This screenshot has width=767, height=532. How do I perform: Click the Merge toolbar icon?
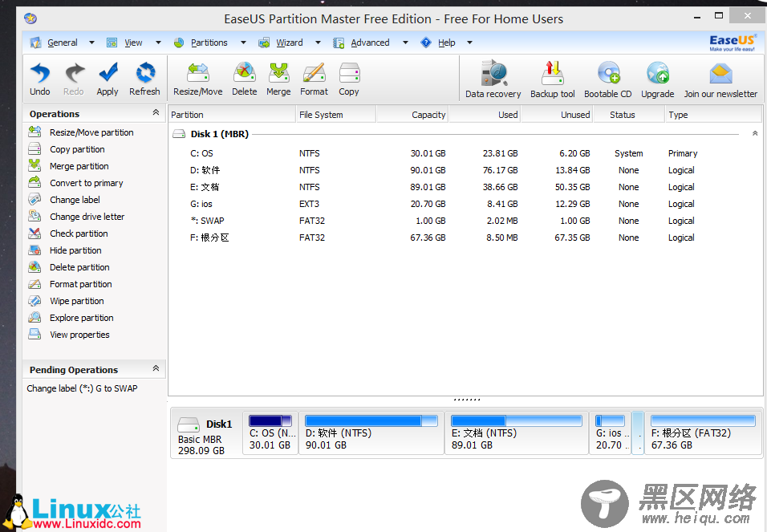pos(279,73)
